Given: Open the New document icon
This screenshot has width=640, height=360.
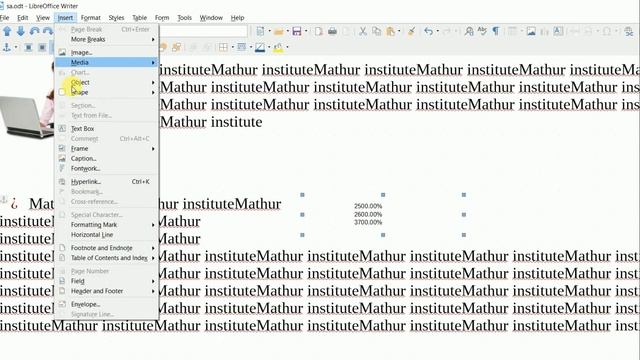Looking at the screenshot, I should tap(260, 31).
